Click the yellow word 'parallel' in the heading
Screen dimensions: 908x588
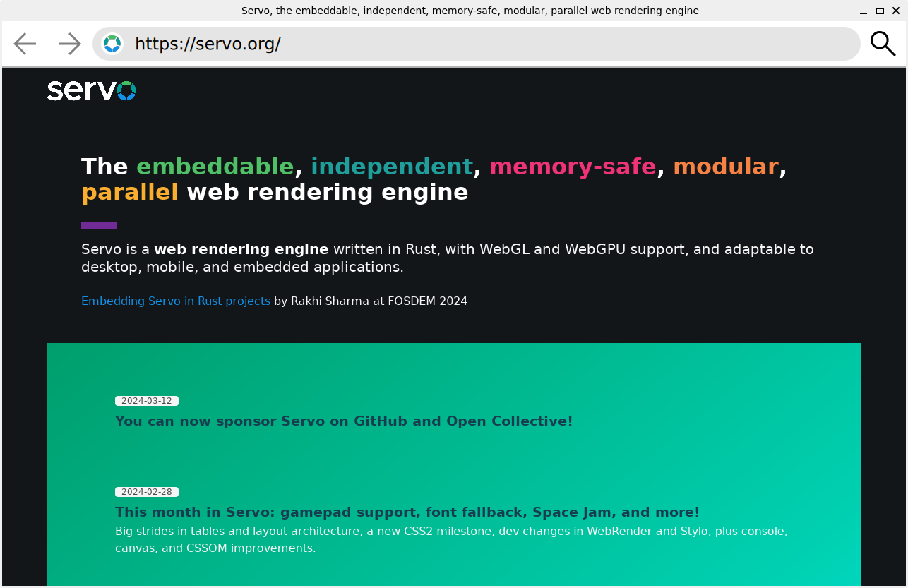pyautogui.click(x=130, y=192)
